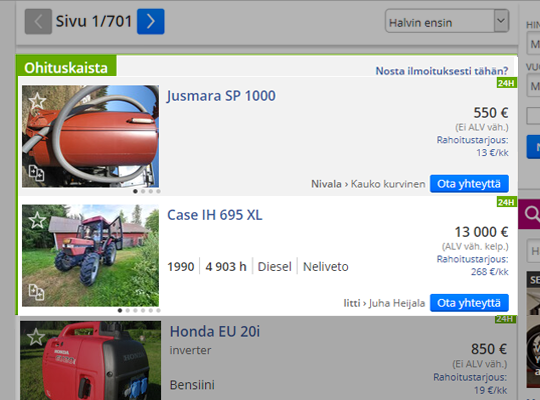
Task: Click Ota yhteyttä for Jusmara SP 1000
Action: tap(469, 184)
